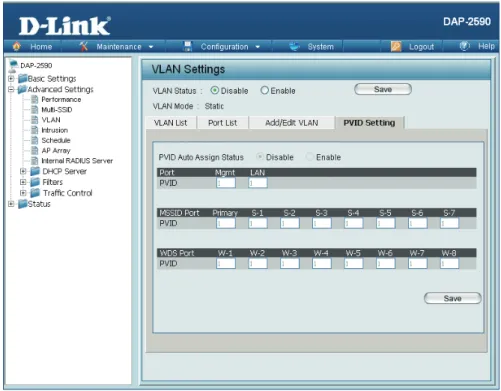
Task: Click the D-Link logo
Action: (64, 26)
